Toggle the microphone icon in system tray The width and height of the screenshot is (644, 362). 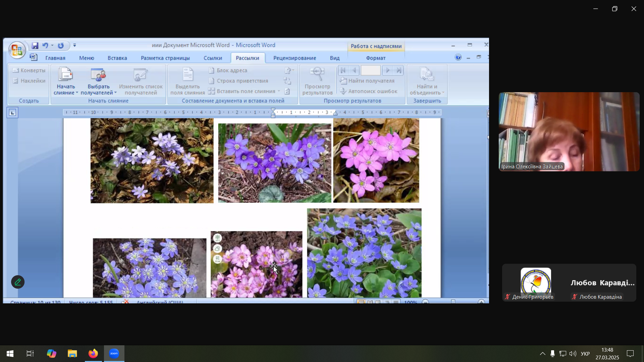click(552, 354)
